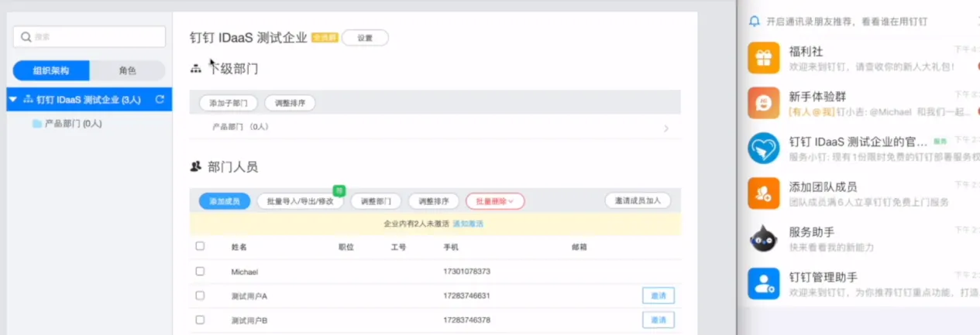Viewport: 980px width, 335px height.
Task: Collapse the 钉钉 IDaaS 测试企业 tree node
Action: tap(12, 100)
